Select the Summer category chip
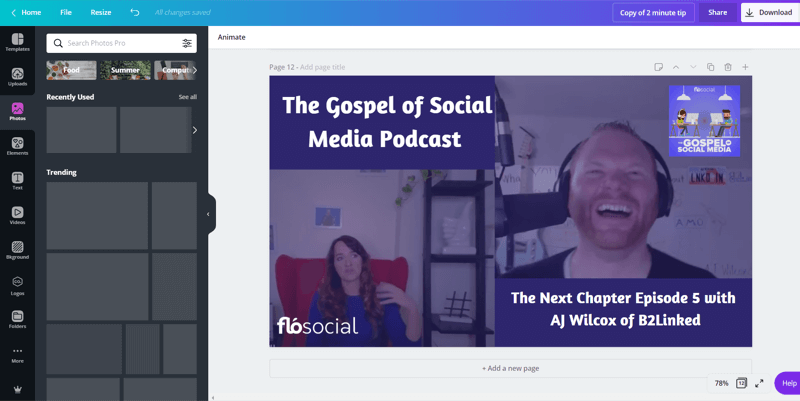Image resolution: width=800 pixels, height=401 pixels. (x=126, y=70)
